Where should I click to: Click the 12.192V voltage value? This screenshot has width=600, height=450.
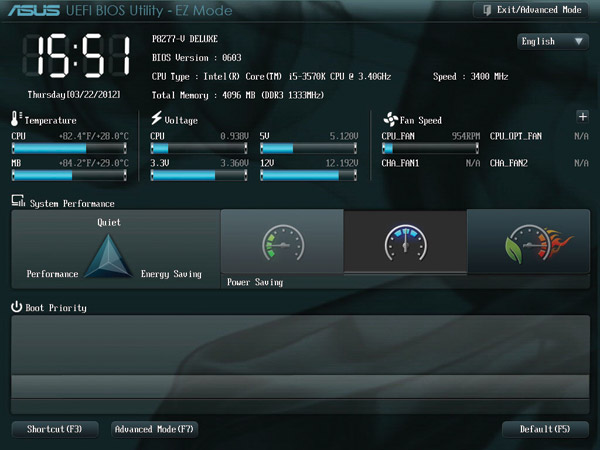[x=342, y=163]
